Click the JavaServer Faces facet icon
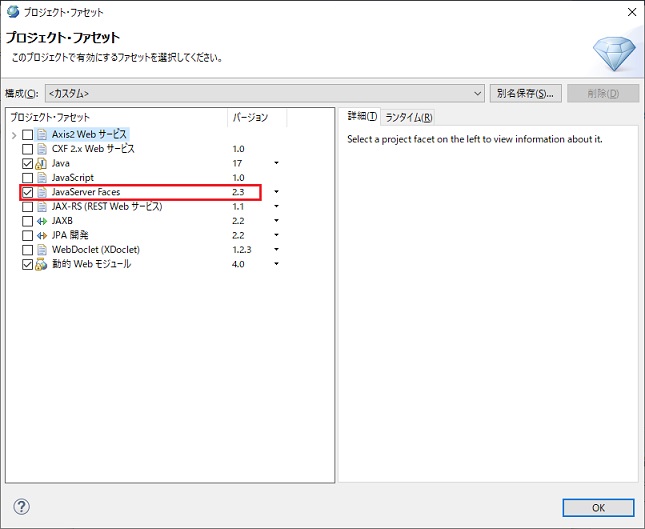Screen dimensions: 645x529 coord(42,192)
